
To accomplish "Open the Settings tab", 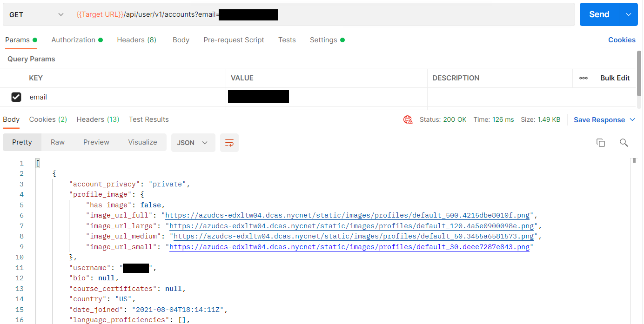I will tap(327, 40).
